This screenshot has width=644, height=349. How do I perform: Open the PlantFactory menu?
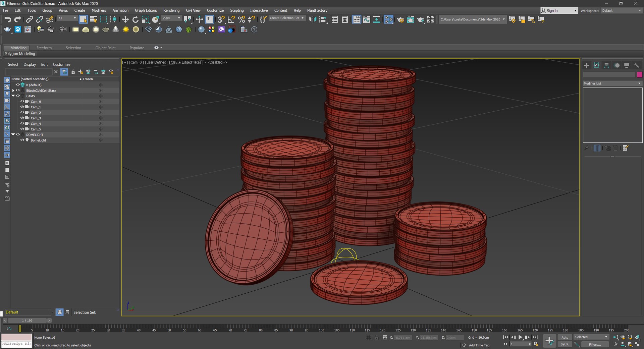[317, 10]
